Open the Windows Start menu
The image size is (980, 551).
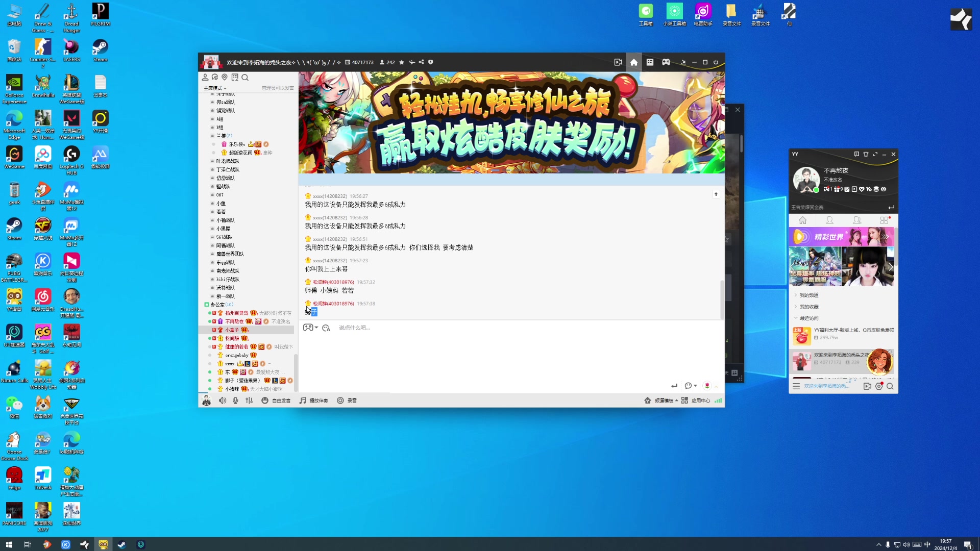click(x=9, y=544)
